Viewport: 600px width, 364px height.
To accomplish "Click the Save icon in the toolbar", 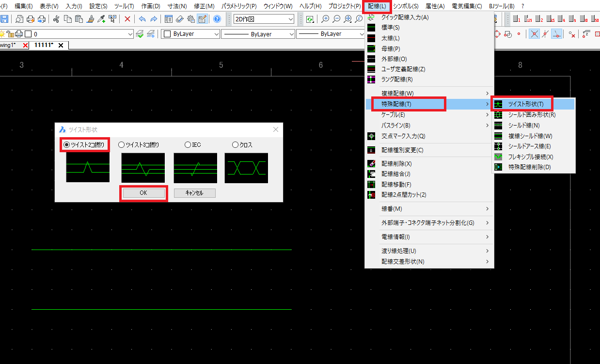I will coord(5,19).
